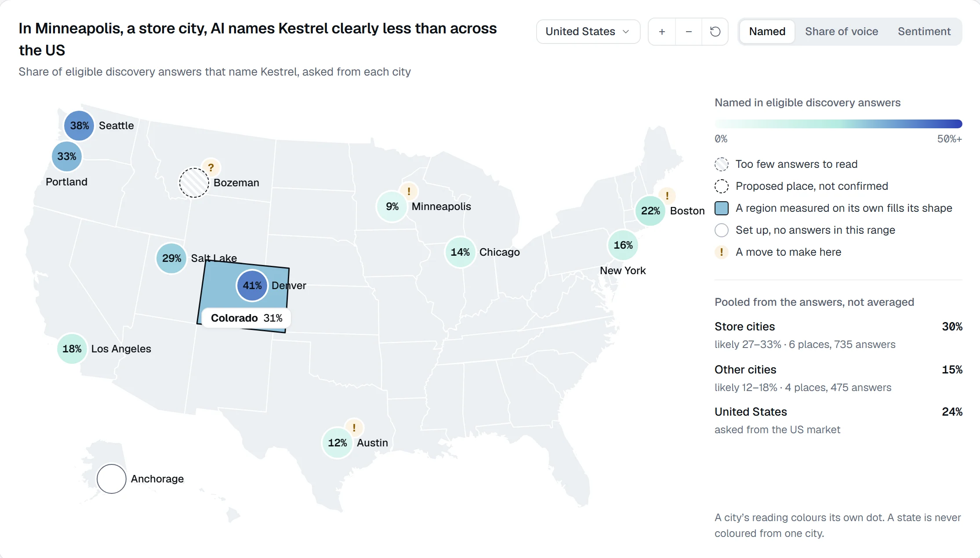
Task: Switch to the Share of voice tab
Action: [x=841, y=32]
